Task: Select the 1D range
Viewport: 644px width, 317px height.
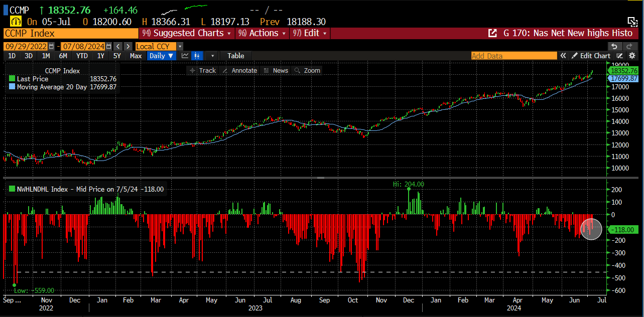Action: [x=12, y=56]
